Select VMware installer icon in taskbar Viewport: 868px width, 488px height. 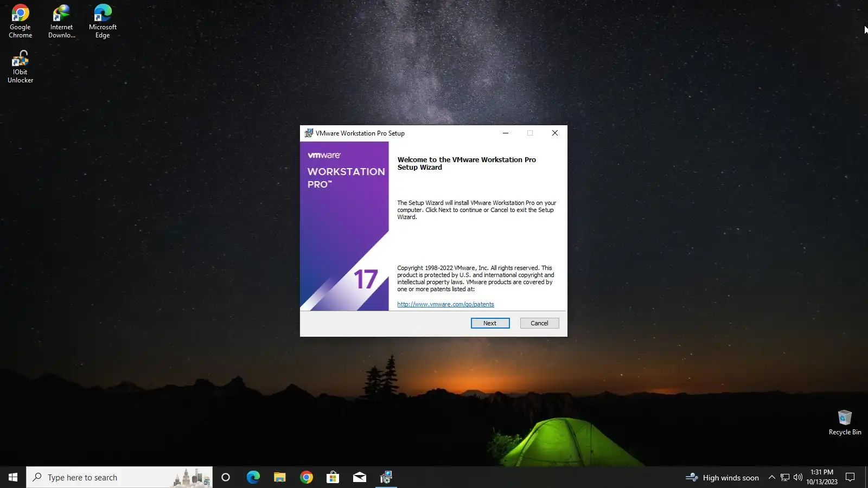coord(386,477)
